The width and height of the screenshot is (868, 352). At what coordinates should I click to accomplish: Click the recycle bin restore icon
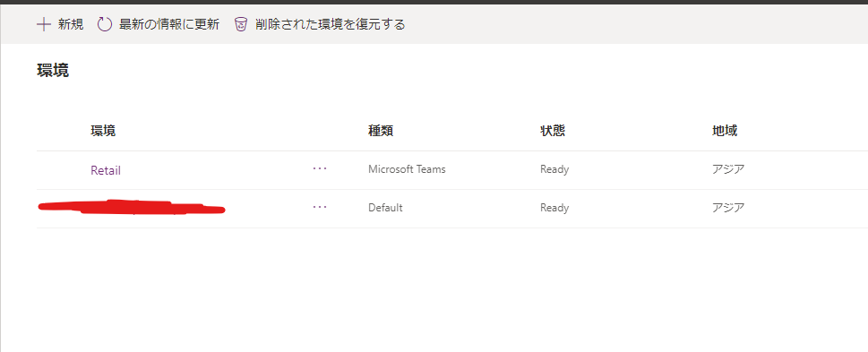pyautogui.click(x=240, y=24)
